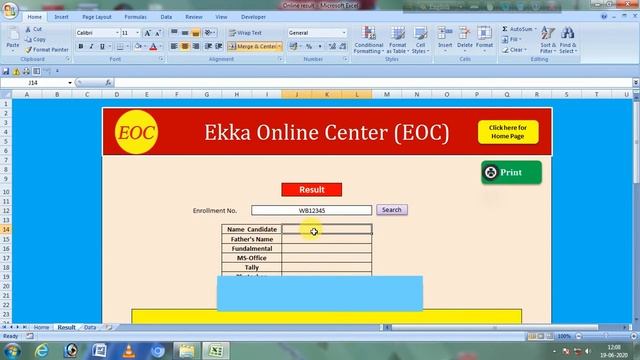Switch to the Data ribbon tab
This screenshot has height=360, width=640.
tap(166, 17)
